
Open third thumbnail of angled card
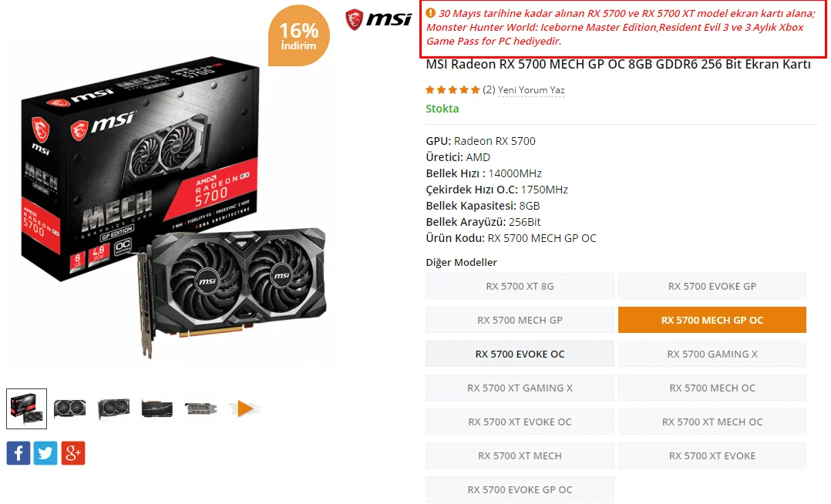114,408
